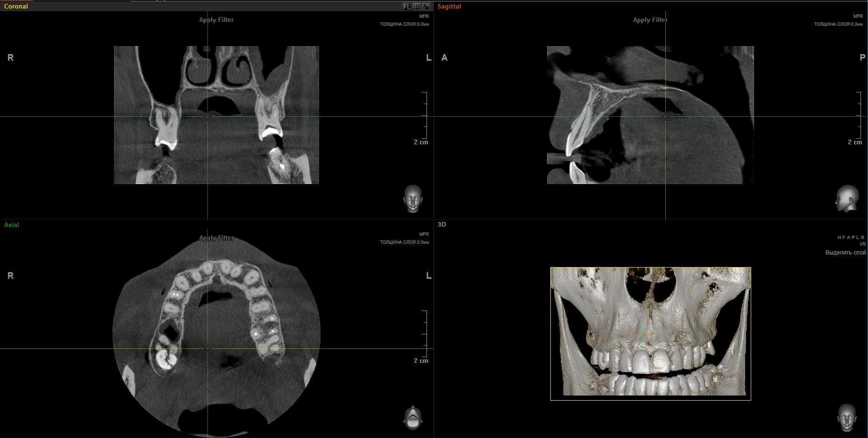This screenshot has height=438, width=868.
Task: Click the top-view head icon in Axial panel
Action: coord(413,417)
